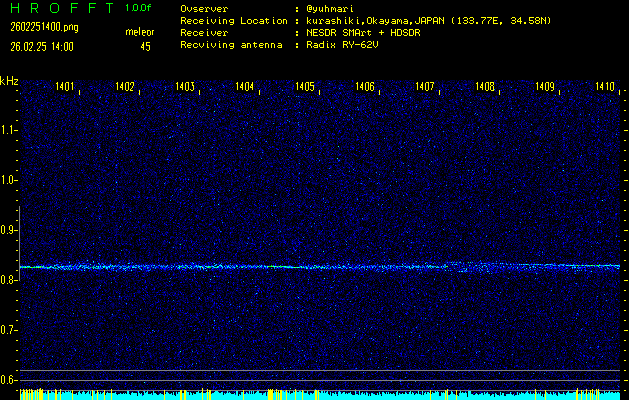
Task: Click the 1.0 kHz frequency label
Action: pos(9,180)
